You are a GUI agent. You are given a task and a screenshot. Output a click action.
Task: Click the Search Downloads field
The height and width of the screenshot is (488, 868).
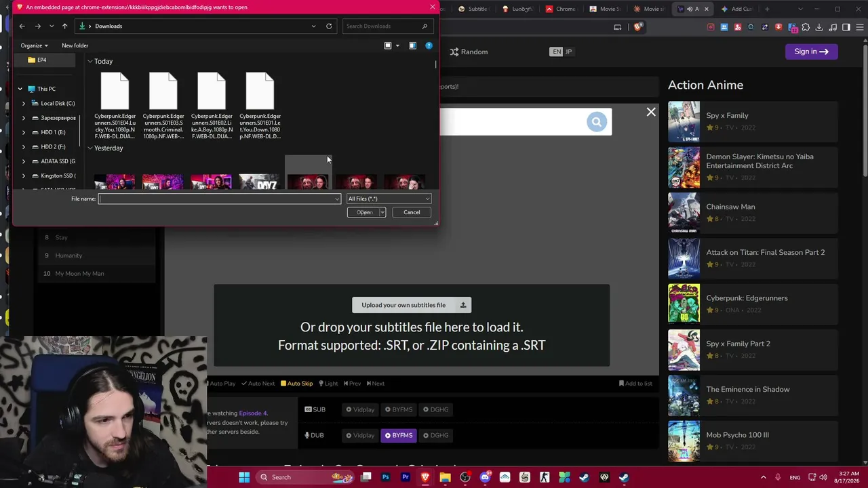coord(387,26)
